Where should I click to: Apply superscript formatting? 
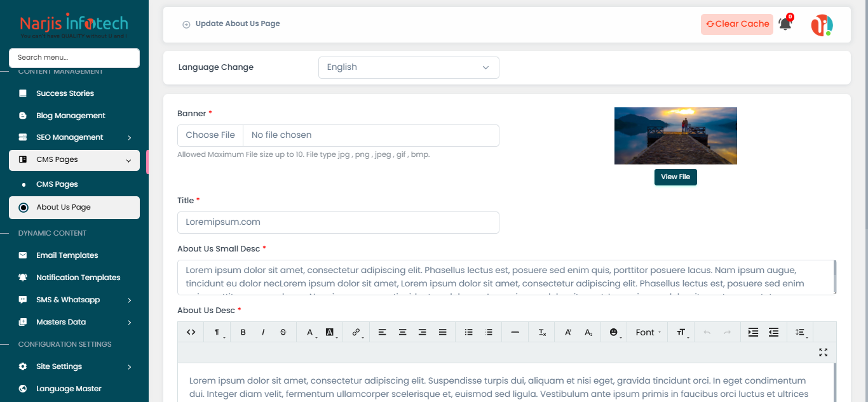(569, 332)
